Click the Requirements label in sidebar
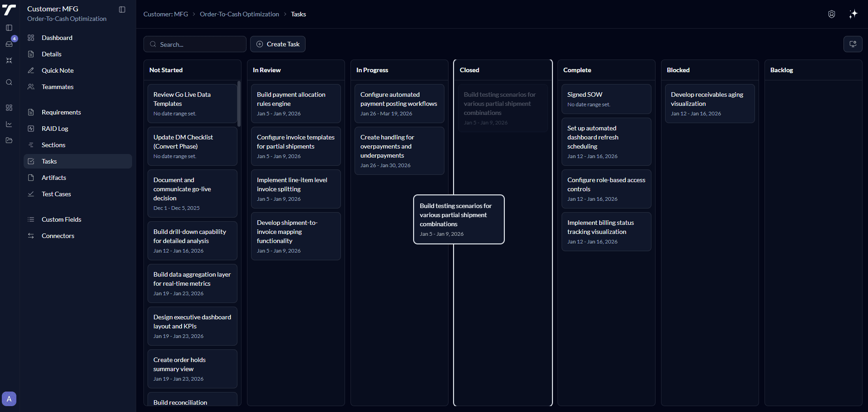The image size is (868, 412). [x=61, y=112]
